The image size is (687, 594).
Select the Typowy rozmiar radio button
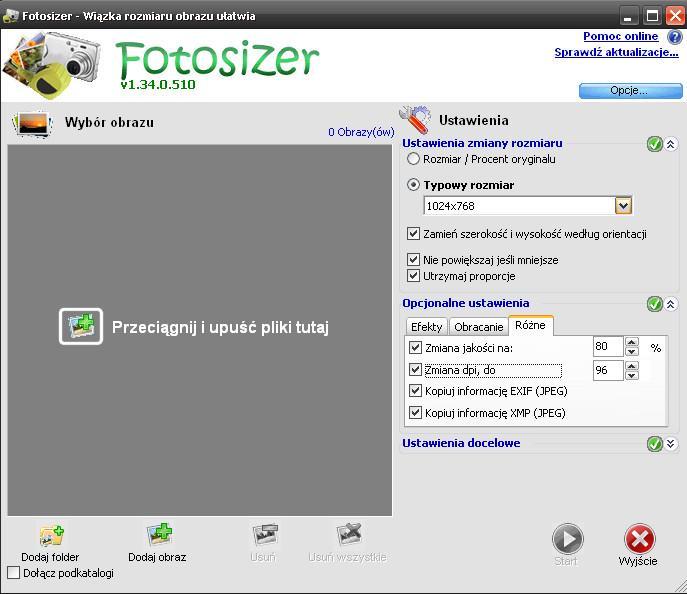(x=413, y=184)
